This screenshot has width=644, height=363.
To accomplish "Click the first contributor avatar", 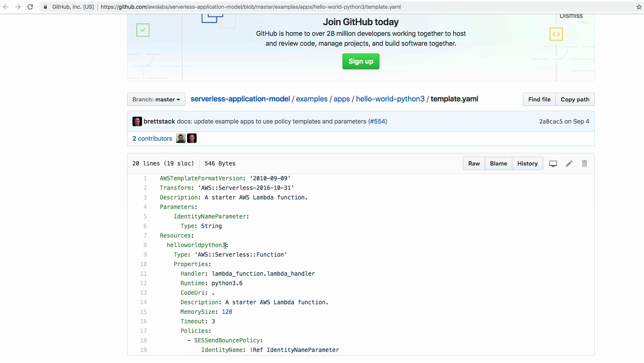I will 181,138.
